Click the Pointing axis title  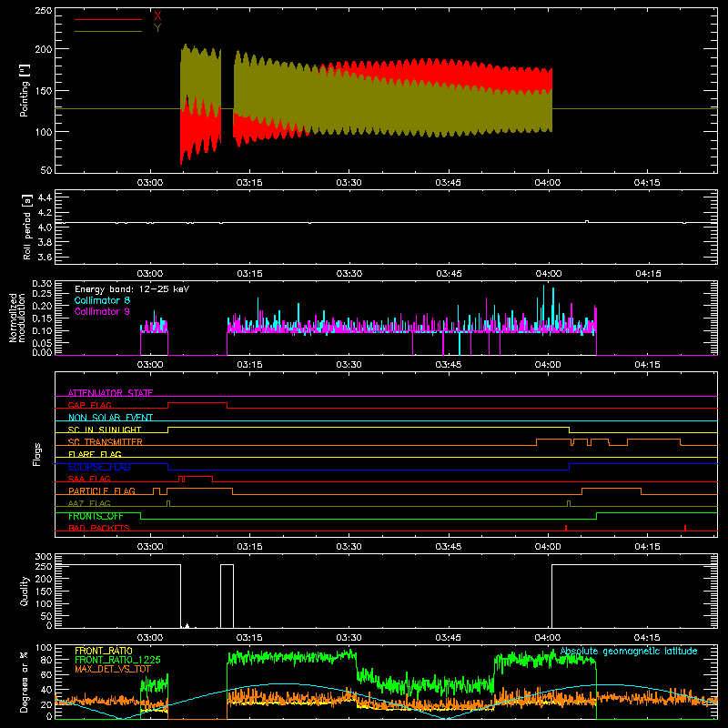point(25,90)
